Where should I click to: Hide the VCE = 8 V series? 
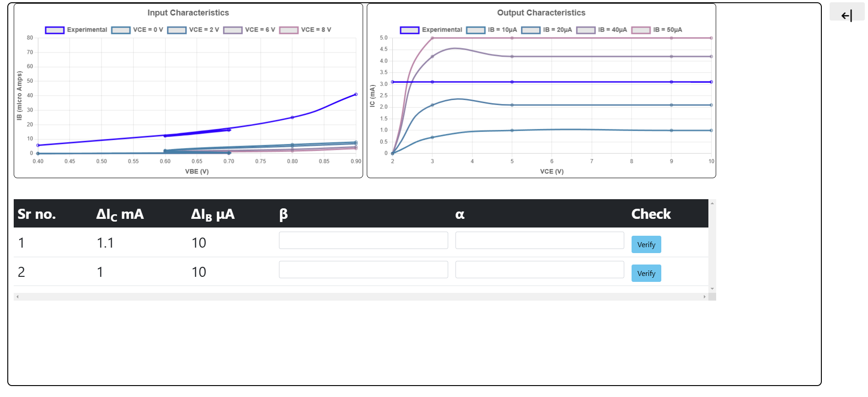coord(305,30)
